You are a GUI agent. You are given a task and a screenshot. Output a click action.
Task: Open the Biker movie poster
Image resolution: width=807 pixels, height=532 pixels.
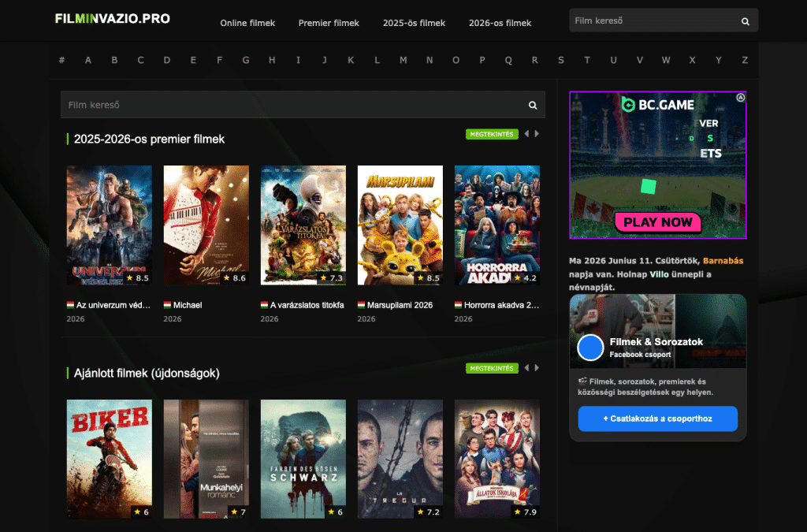tap(109, 459)
